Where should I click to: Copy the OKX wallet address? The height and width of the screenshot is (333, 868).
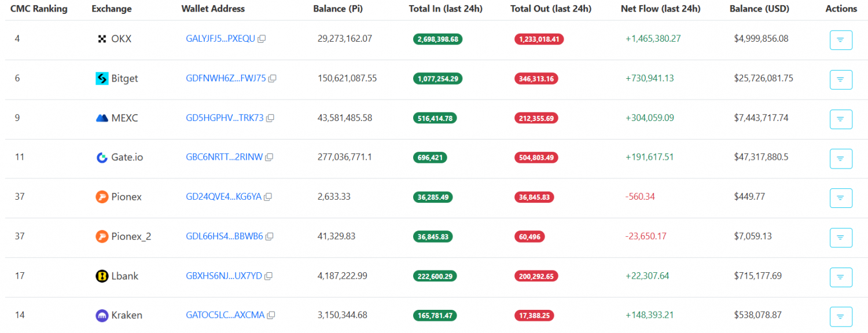click(262, 39)
